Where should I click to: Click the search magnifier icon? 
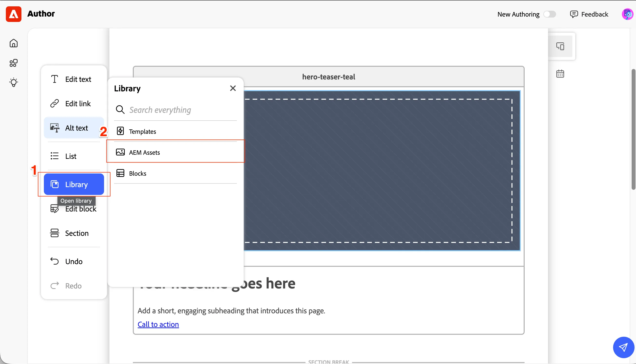click(x=120, y=109)
